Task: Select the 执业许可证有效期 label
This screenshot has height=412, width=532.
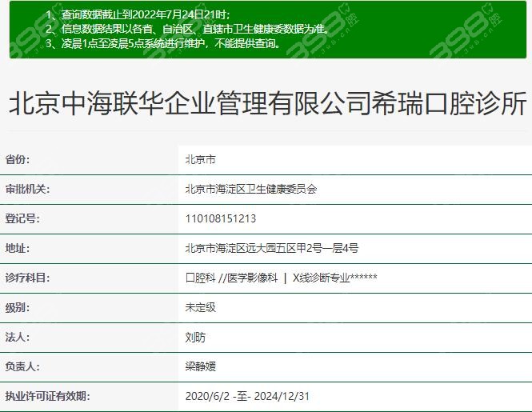Action: 47,396
